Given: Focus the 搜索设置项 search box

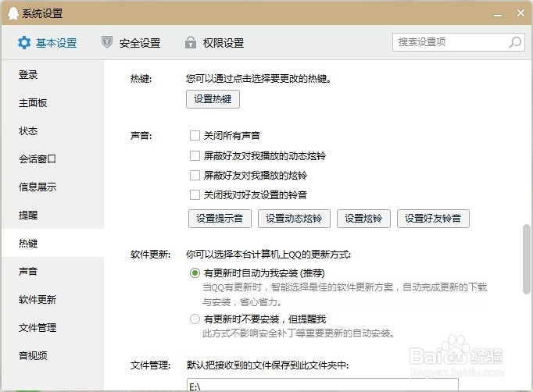Looking at the screenshot, I should click(x=459, y=42).
